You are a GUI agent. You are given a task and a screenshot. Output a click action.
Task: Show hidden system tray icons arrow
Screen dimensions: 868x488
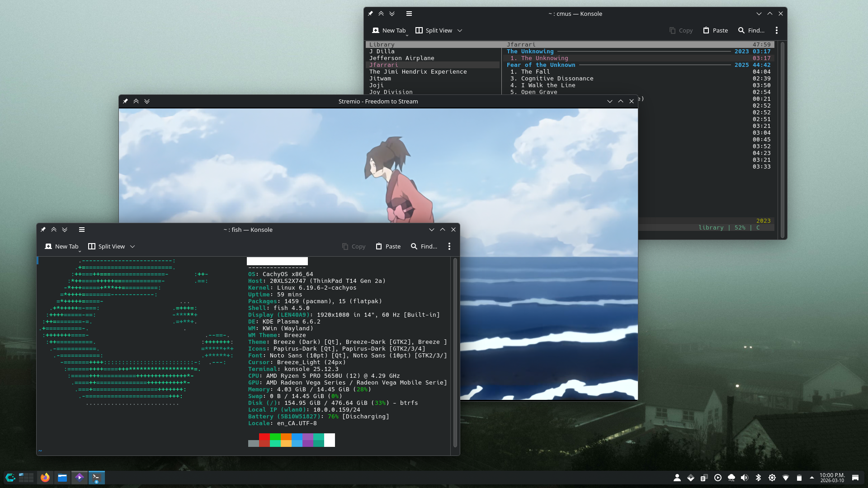[812, 478]
